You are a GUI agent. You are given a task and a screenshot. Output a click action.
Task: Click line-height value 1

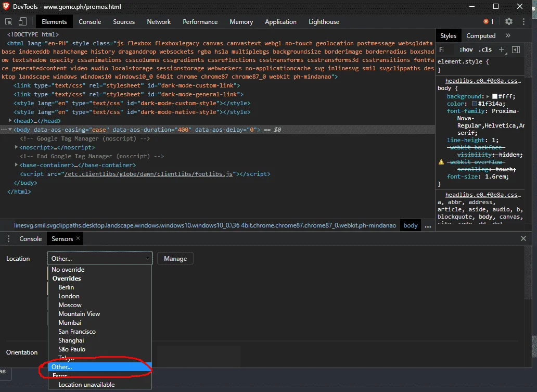pyautogui.click(x=493, y=140)
